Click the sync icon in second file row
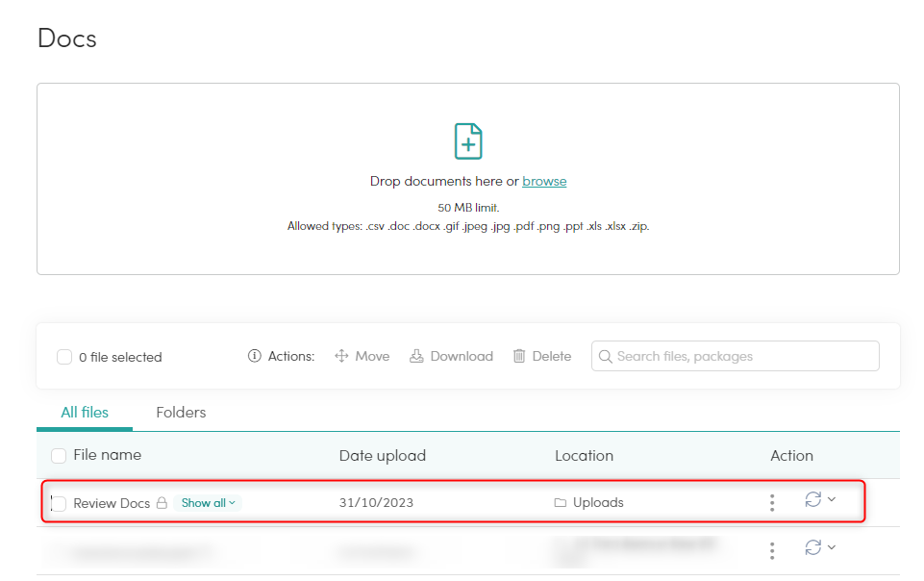 point(813,547)
